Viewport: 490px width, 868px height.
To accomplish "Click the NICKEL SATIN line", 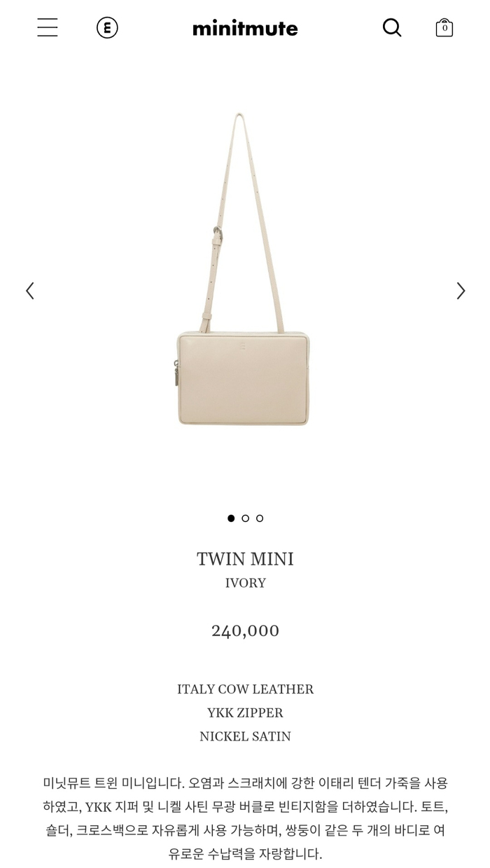I will tap(245, 736).
